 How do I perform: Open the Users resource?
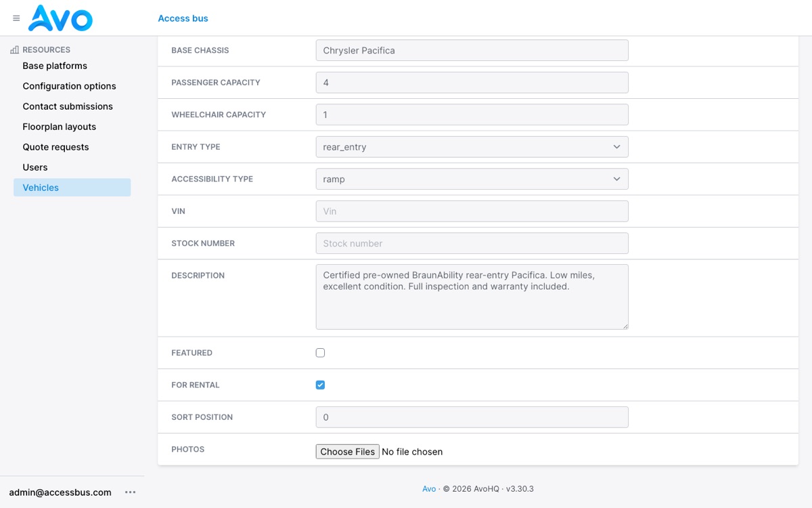(x=35, y=167)
